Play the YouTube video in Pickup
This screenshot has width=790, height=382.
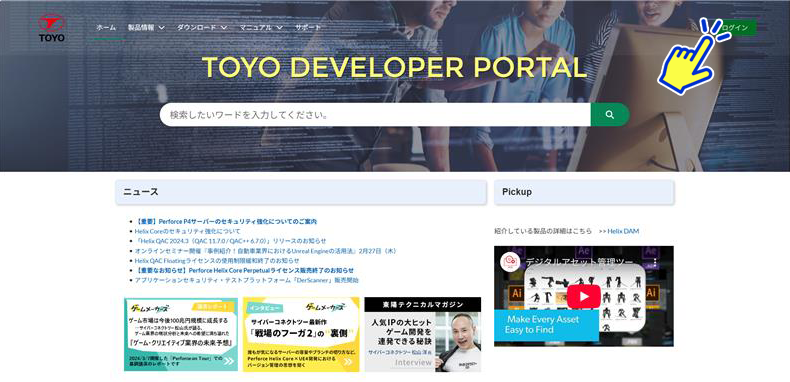click(x=584, y=296)
